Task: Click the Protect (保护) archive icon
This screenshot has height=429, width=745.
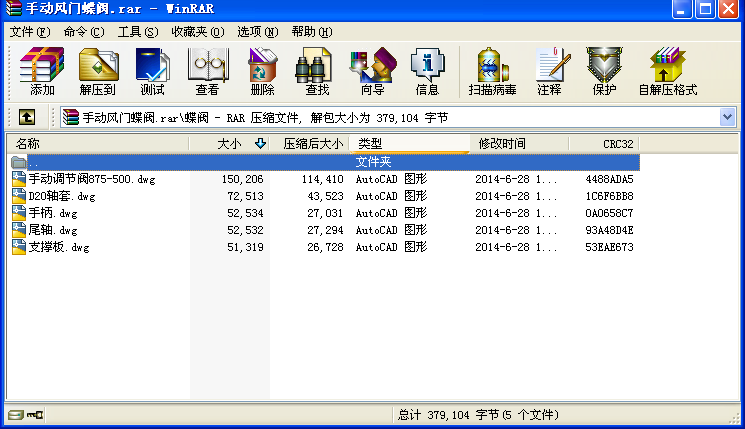Action: [x=604, y=70]
